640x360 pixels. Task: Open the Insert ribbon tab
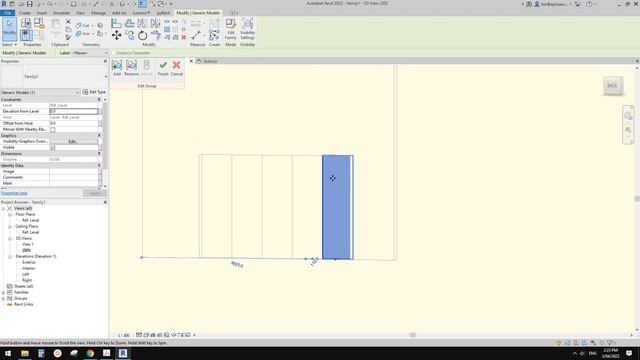coord(42,13)
